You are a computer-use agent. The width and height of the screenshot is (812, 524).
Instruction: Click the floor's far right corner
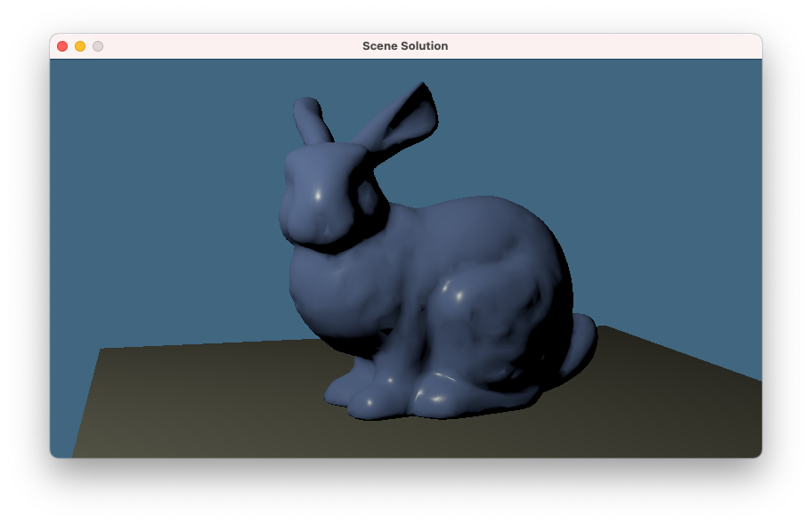point(607,327)
